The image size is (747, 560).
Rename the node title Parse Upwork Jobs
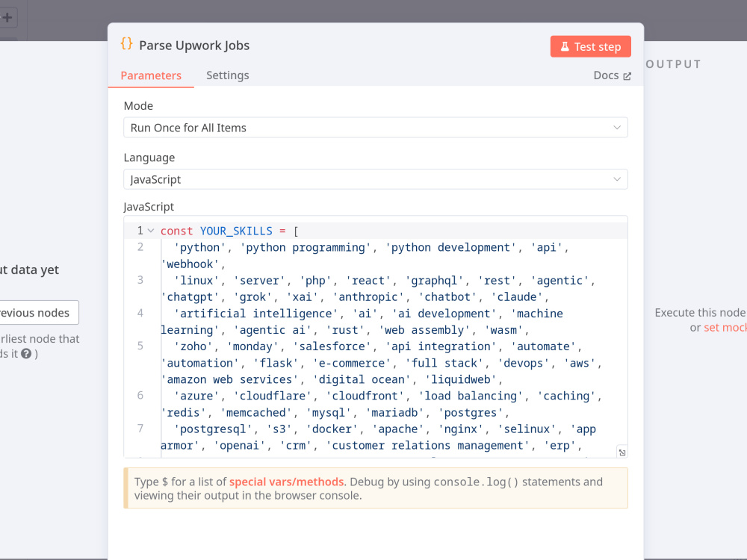pyautogui.click(x=194, y=46)
